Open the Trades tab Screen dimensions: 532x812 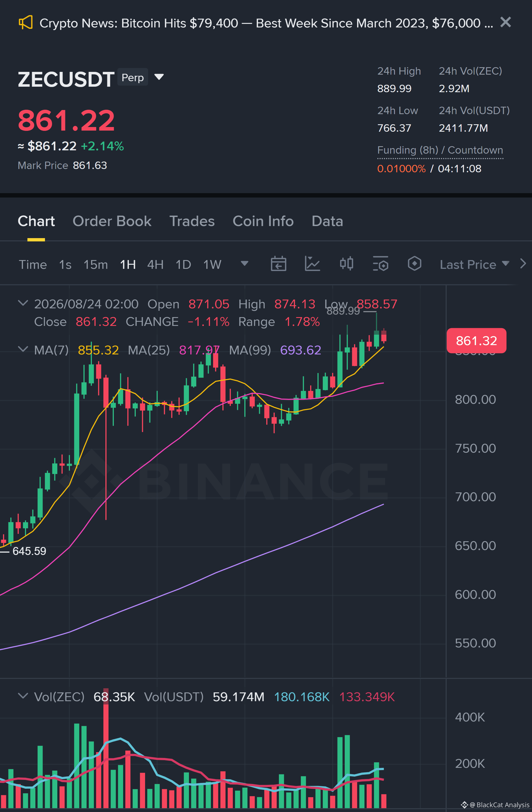192,221
